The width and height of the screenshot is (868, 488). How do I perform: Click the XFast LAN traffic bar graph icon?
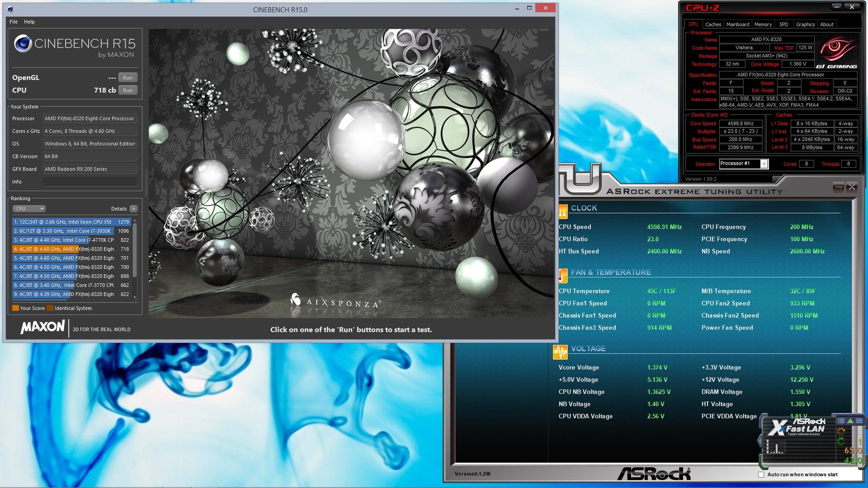pos(776,447)
